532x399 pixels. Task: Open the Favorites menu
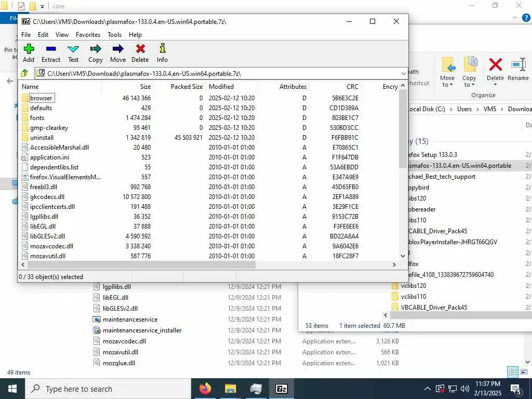pyautogui.click(x=88, y=35)
